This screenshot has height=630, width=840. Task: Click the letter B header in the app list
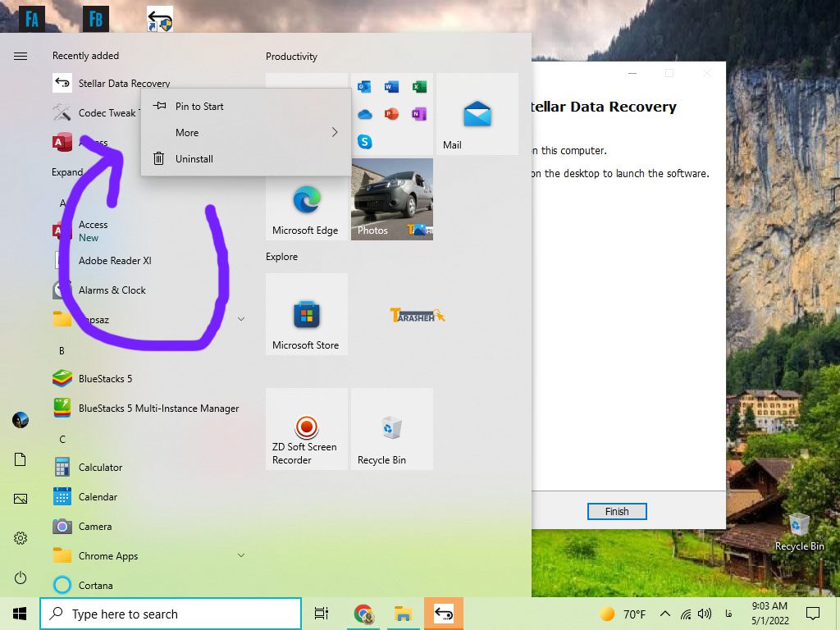point(62,350)
